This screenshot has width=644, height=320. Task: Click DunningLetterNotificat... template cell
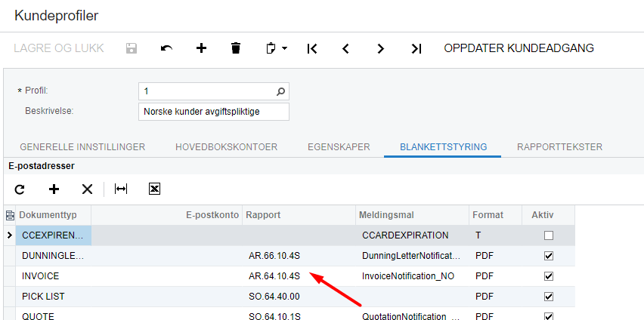(413, 256)
